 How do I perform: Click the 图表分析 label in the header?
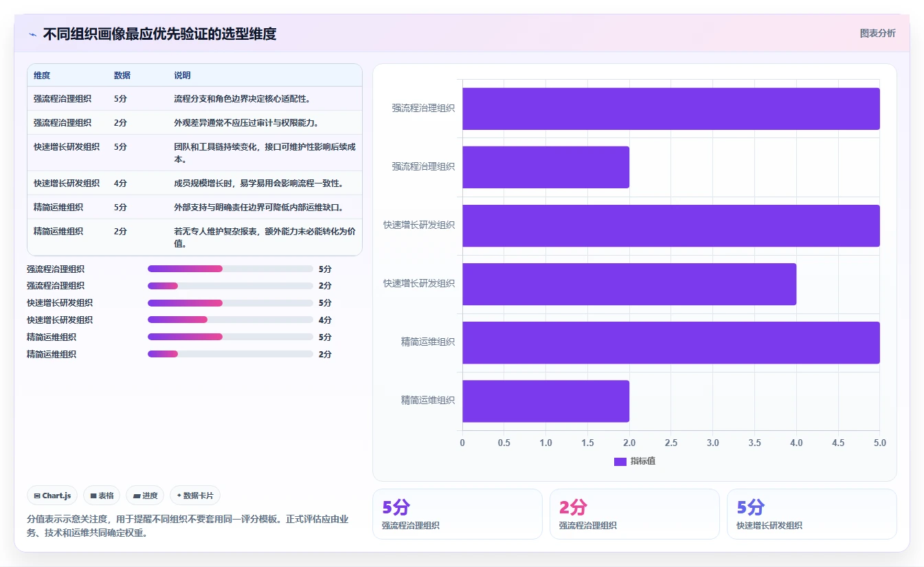(878, 33)
